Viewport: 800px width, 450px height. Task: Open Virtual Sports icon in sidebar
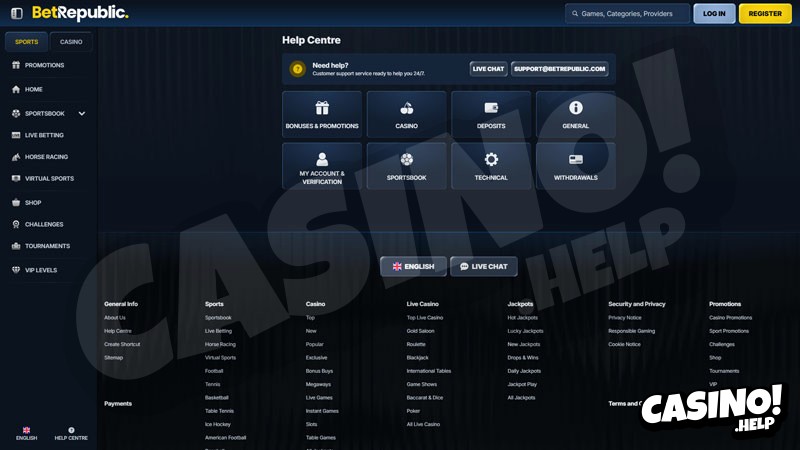[x=16, y=179]
